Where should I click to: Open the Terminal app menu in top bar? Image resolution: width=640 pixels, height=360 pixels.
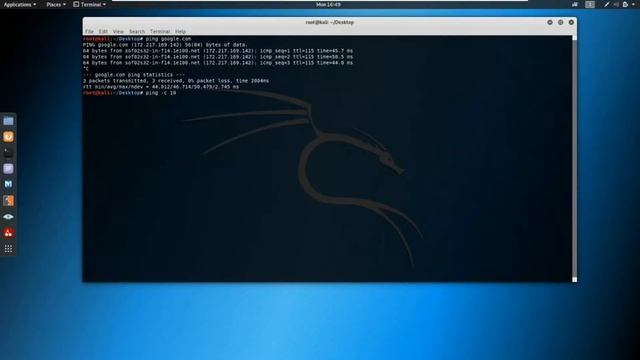pos(89,4)
